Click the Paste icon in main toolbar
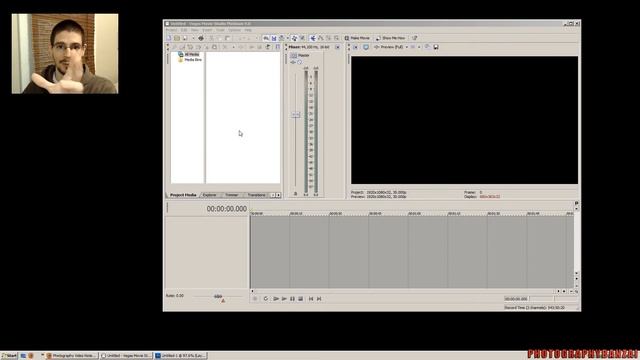Screen dimensions: 640x360 point(227,38)
